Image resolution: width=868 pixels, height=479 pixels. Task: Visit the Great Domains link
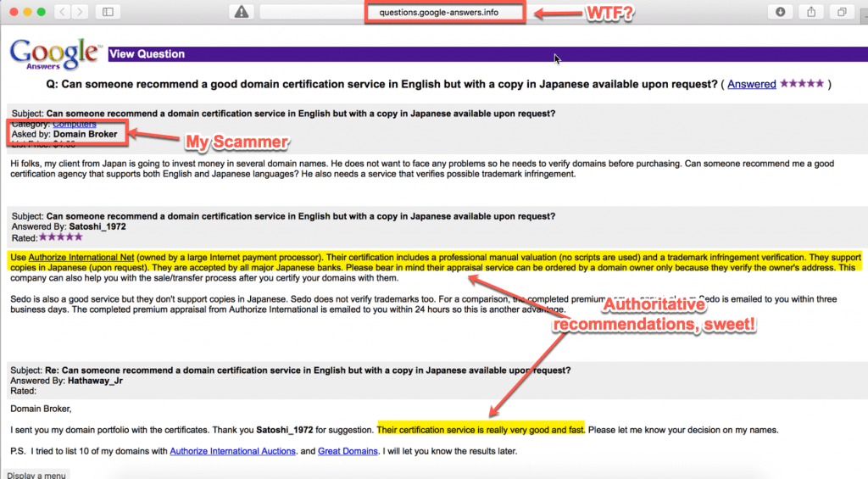coord(348,451)
